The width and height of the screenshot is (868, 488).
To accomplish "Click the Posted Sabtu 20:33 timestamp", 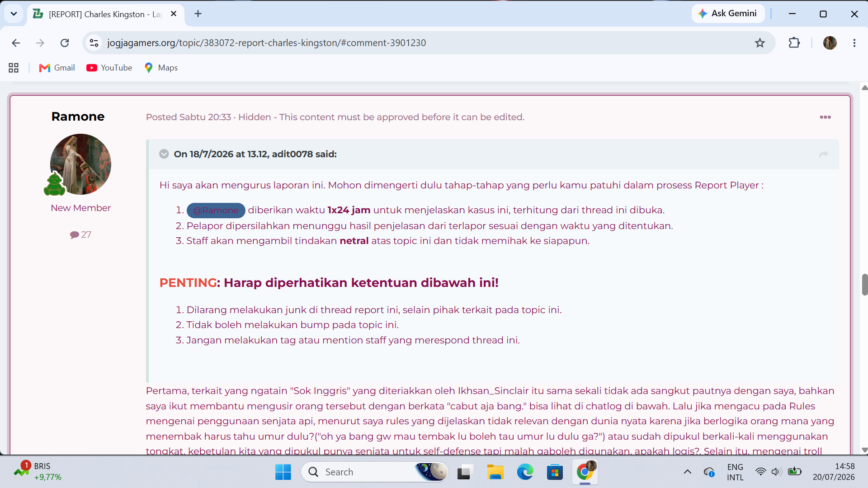I will pyautogui.click(x=189, y=117).
